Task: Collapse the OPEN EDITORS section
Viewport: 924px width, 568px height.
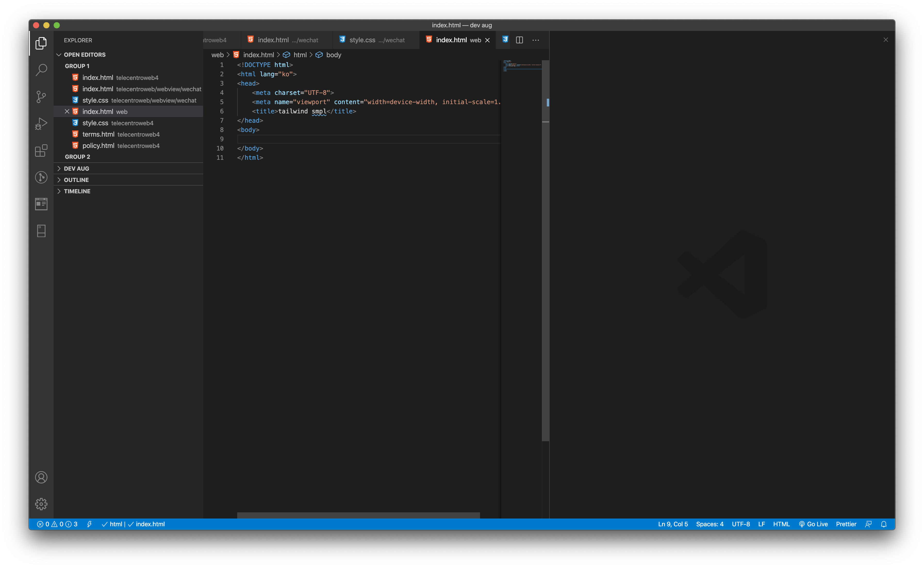Action: click(x=84, y=54)
